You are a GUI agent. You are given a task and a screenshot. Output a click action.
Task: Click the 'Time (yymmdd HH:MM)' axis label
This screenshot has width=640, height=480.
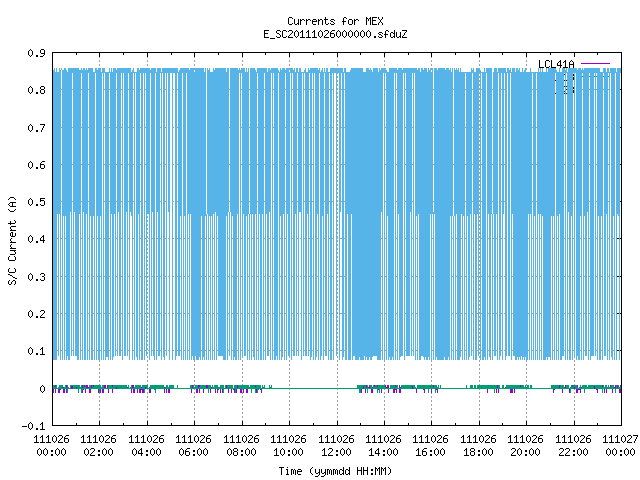335,471
